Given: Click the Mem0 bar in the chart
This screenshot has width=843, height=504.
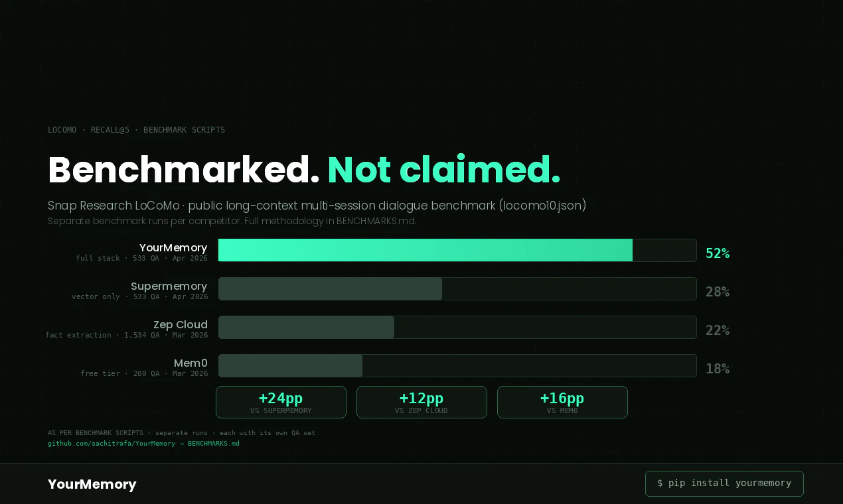Looking at the screenshot, I should [290, 365].
